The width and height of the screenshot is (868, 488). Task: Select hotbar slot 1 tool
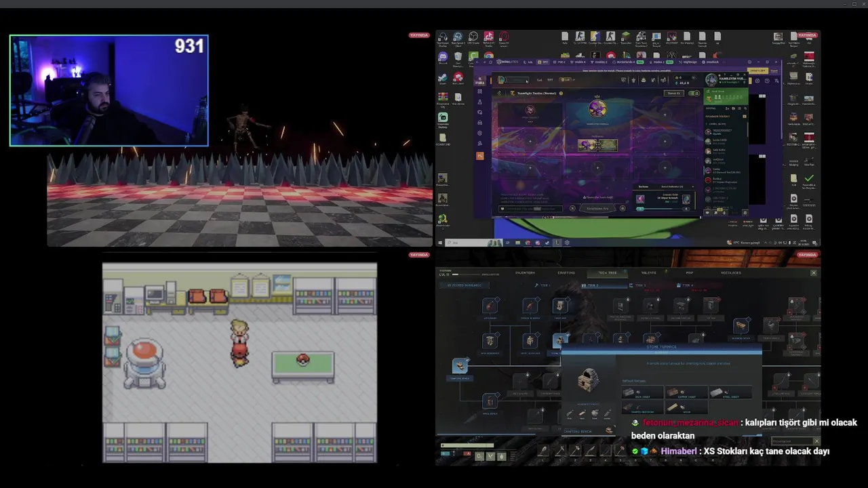coord(560,449)
